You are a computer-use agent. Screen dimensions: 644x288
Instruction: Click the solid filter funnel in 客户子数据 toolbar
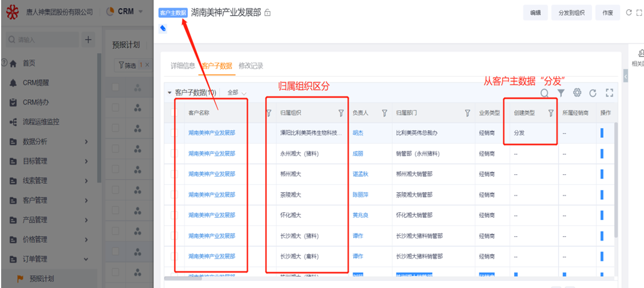(561, 93)
